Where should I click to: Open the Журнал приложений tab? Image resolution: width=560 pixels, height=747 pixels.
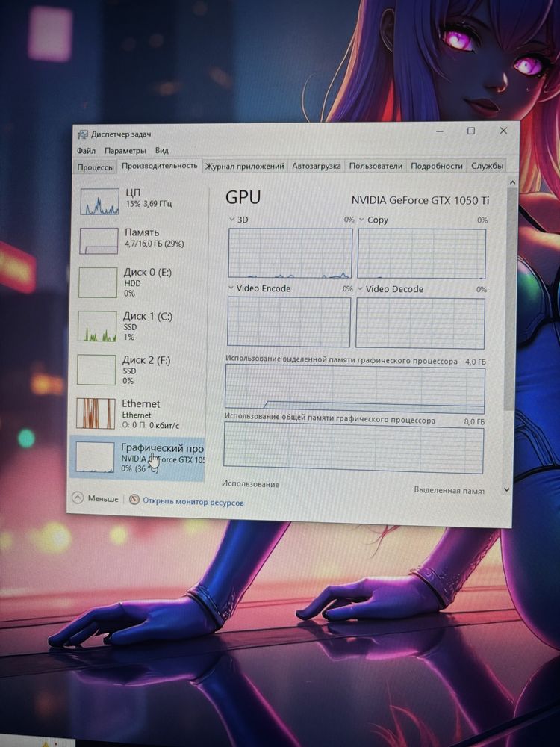pos(244,167)
